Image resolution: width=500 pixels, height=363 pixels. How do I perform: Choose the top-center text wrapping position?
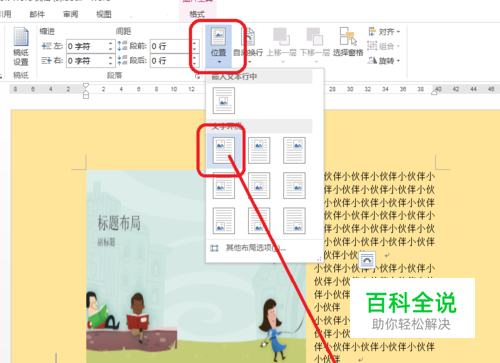pos(259,150)
